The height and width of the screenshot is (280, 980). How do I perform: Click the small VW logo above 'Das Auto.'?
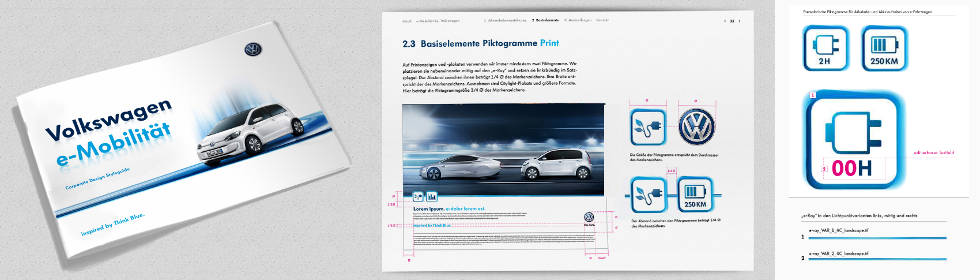[589, 217]
